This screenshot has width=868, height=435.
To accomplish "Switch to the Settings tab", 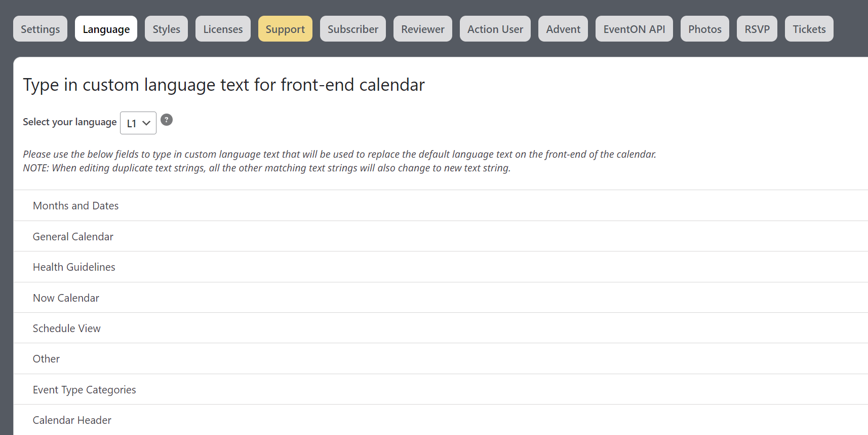I will click(x=41, y=29).
